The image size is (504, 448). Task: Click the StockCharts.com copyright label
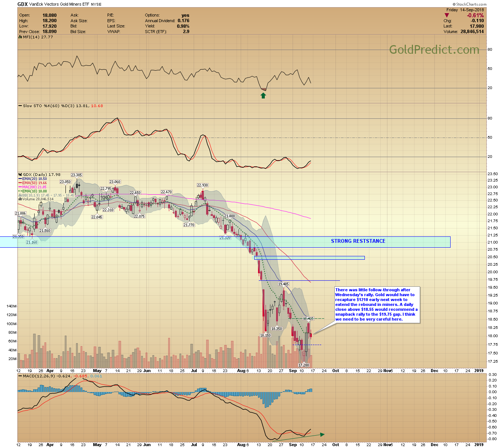point(470,5)
